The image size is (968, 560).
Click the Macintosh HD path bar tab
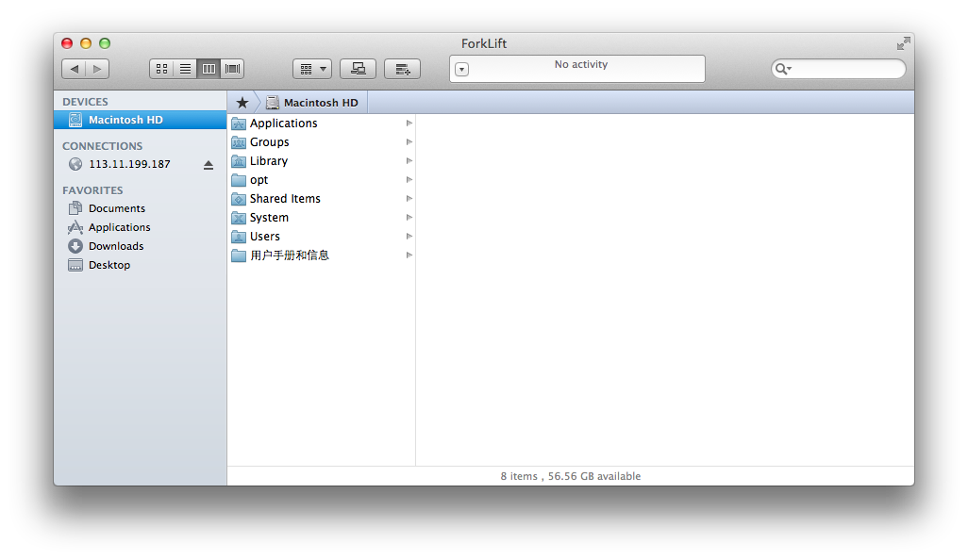coord(312,103)
